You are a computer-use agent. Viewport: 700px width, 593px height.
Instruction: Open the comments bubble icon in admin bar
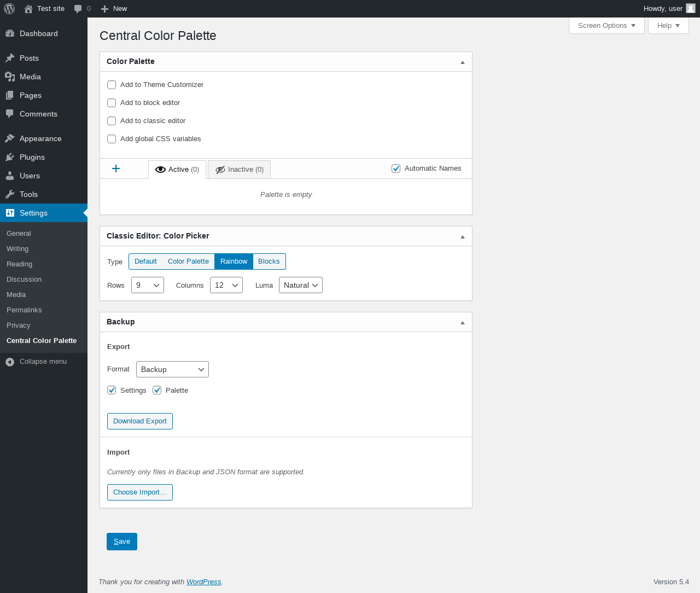click(78, 9)
